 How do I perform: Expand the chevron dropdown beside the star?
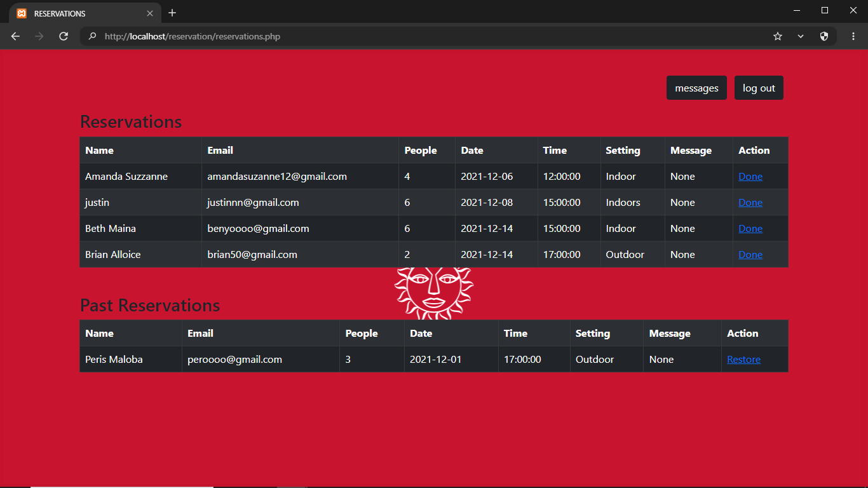pyautogui.click(x=801, y=36)
